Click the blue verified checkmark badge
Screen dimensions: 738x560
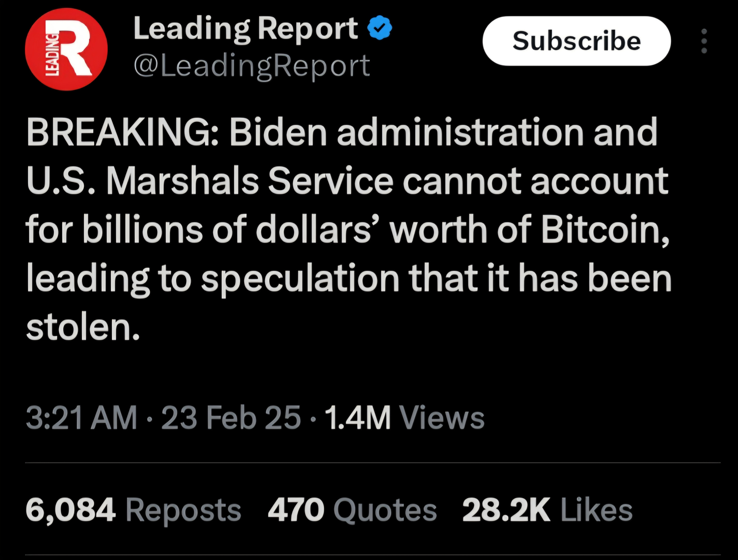379,29
